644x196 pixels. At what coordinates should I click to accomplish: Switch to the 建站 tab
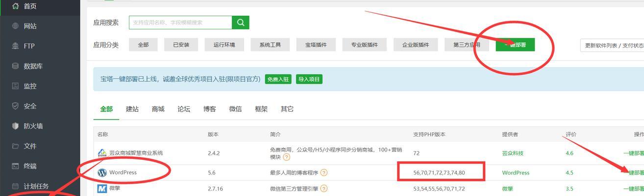point(132,109)
